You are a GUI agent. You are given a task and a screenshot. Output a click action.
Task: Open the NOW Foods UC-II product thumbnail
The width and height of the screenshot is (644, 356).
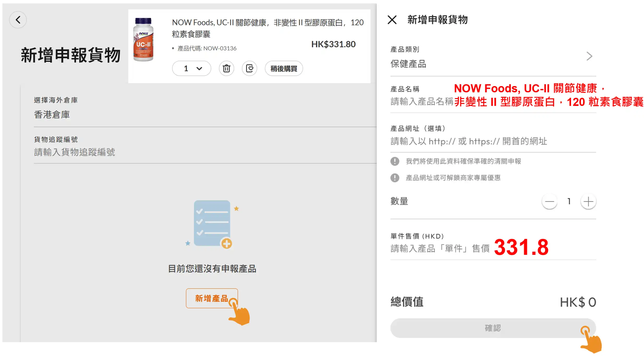tap(143, 39)
